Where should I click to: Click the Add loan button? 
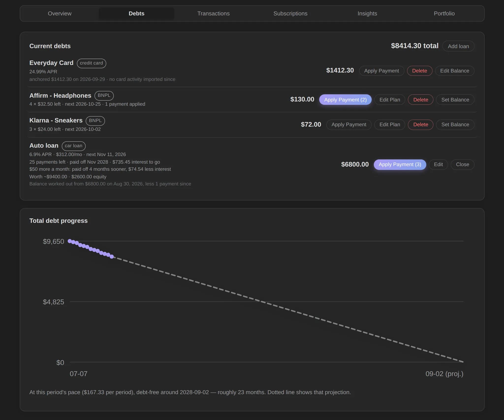(458, 46)
